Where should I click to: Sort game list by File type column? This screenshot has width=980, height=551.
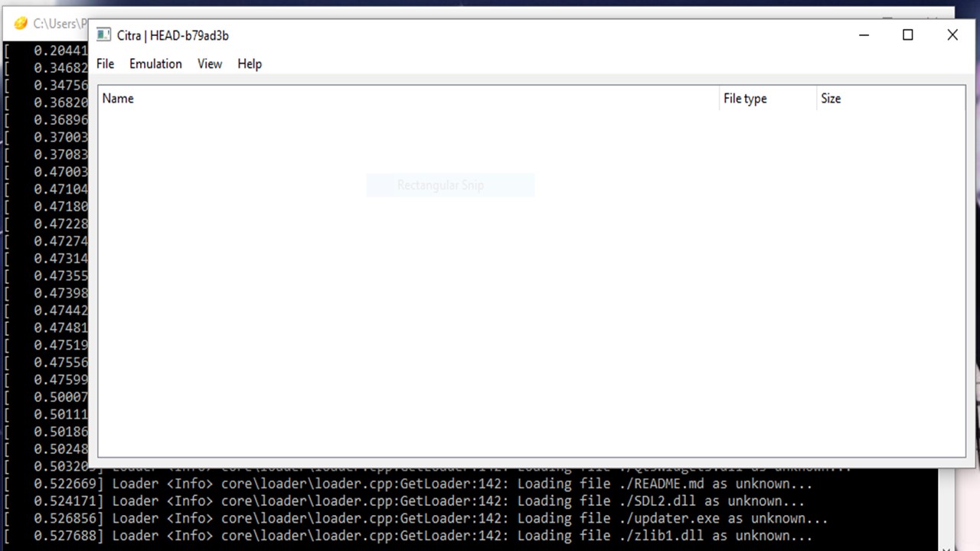744,99
